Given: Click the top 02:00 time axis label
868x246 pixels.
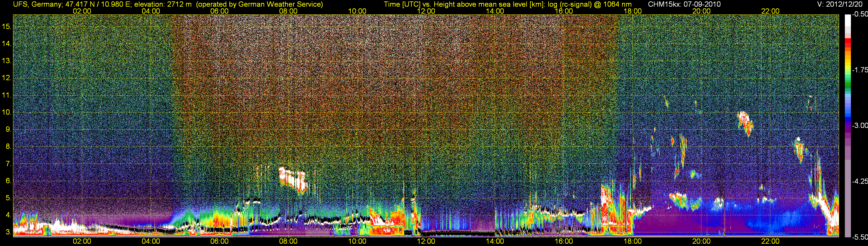Looking at the screenshot, I should 82,11.
